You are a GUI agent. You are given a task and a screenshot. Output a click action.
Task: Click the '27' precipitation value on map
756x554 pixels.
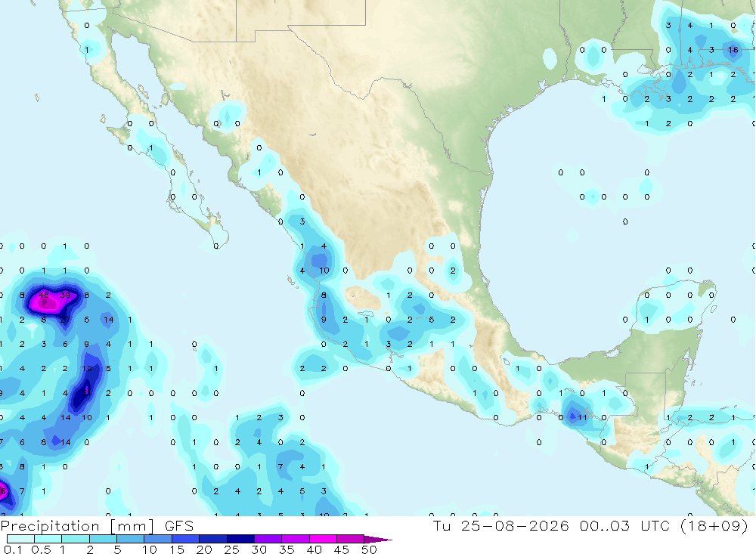[x=65, y=320]
